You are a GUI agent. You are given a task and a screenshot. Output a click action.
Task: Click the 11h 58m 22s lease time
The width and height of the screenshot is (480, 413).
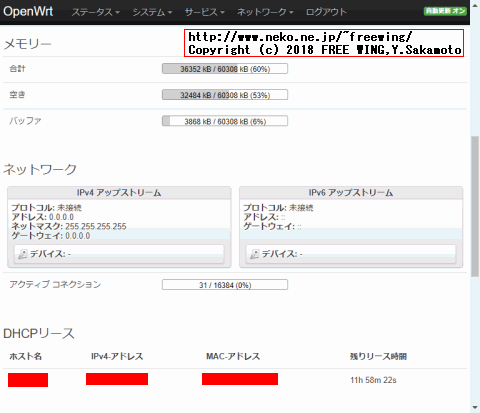pos(373,380)
